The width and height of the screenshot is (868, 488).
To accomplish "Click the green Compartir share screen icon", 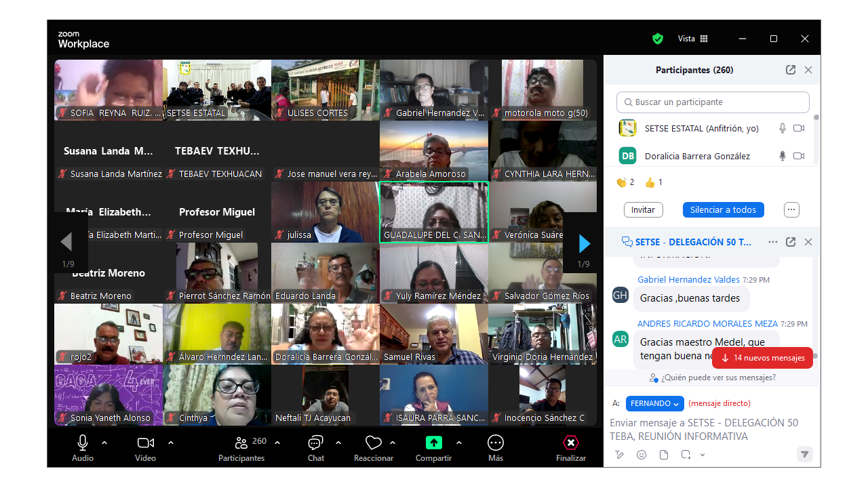I will [x=433, y=443].
